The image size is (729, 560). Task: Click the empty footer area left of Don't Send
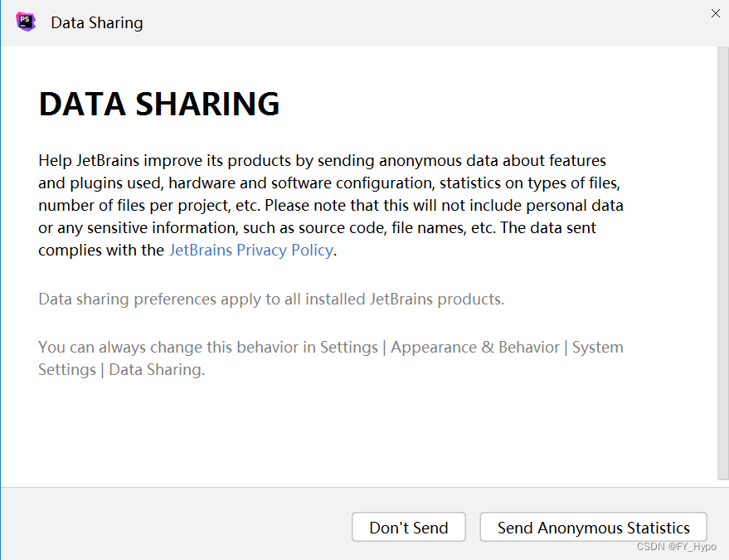click(177, 526)
